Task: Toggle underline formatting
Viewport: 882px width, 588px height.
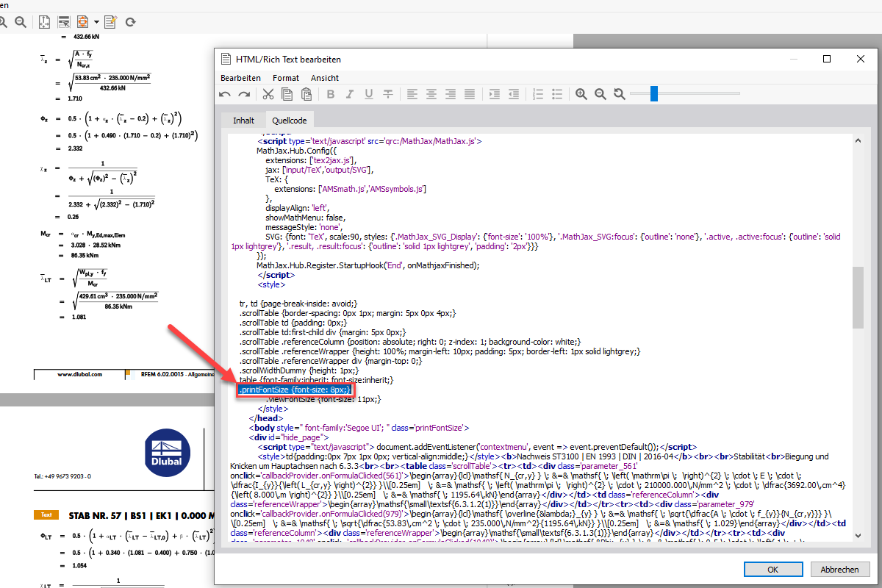Action: point(369,94)
